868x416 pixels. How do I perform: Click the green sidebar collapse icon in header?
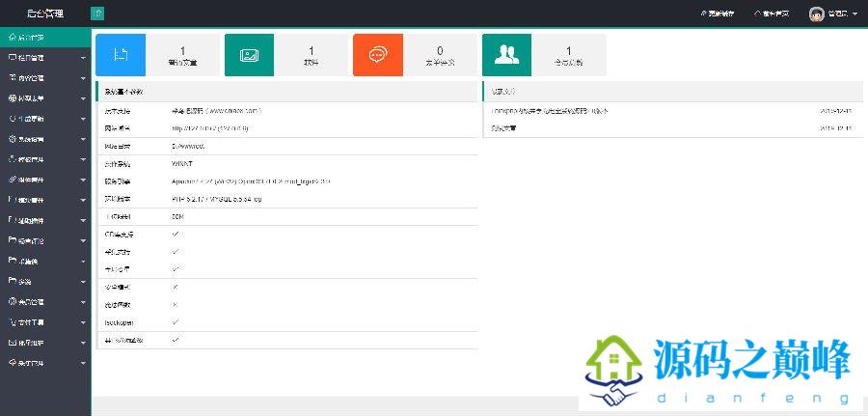point(97,14)
